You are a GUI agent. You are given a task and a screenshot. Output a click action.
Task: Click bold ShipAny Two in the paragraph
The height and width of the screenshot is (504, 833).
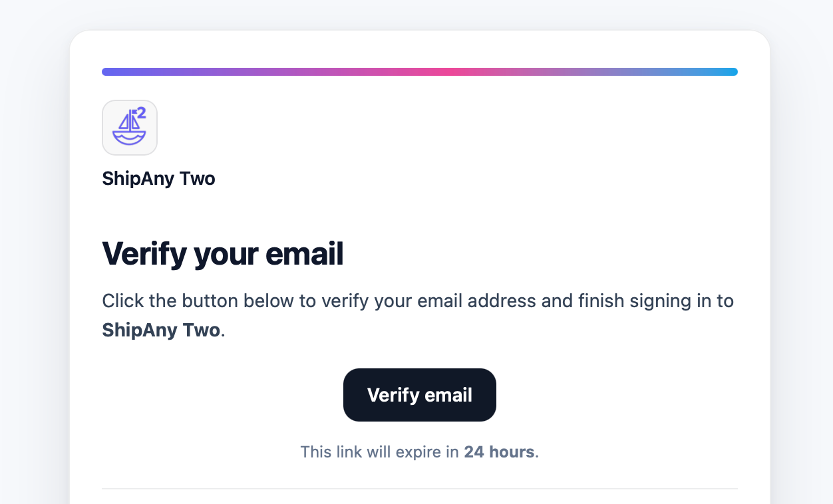(161, 330)
